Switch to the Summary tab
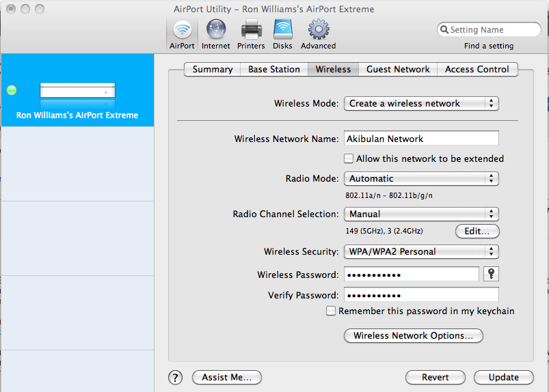The image size is (549, 392). pos(213,69)
